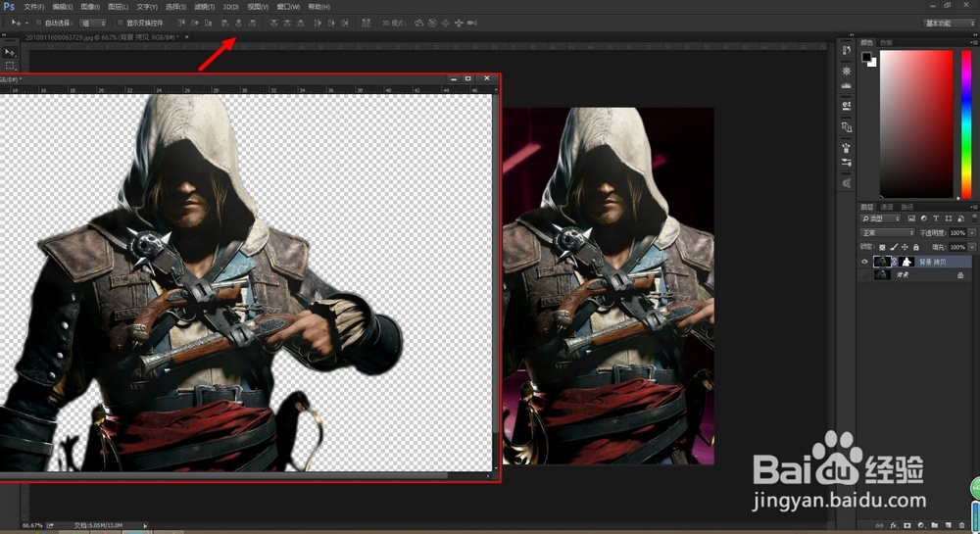
Task: Open blend mode 正常 dropdown
Action: pos(888,232)
